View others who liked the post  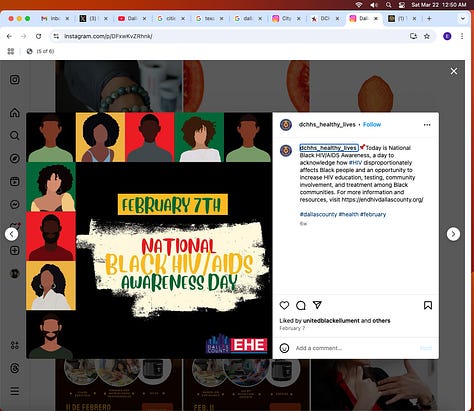381,321
